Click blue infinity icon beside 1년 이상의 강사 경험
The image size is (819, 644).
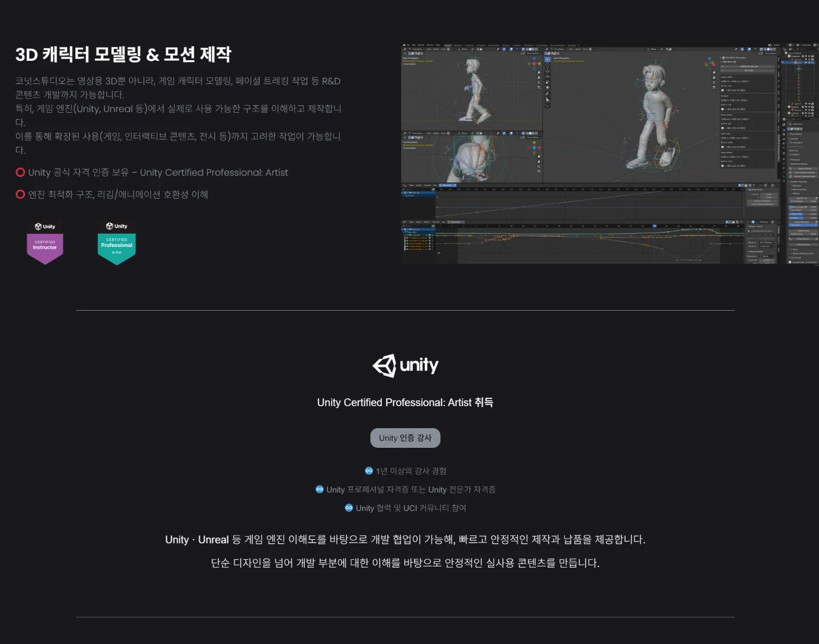click(x=369, y=470)
